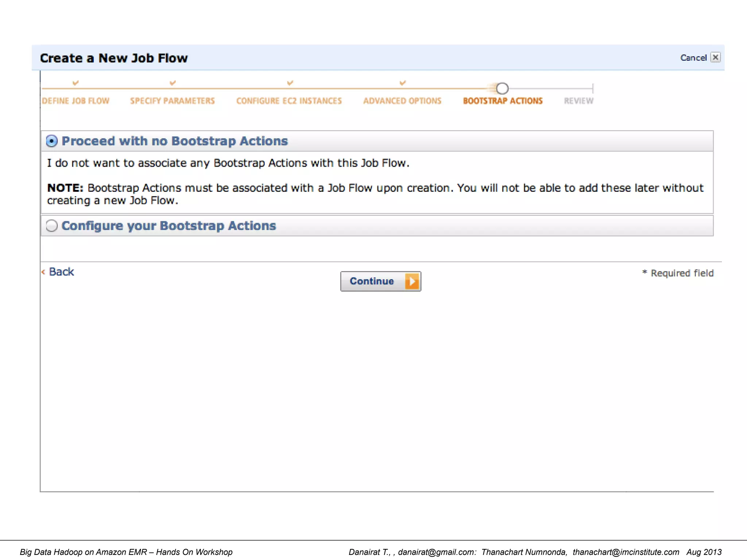
Task: Click checkmark above Define Job Flow
Action: [76, 83]
